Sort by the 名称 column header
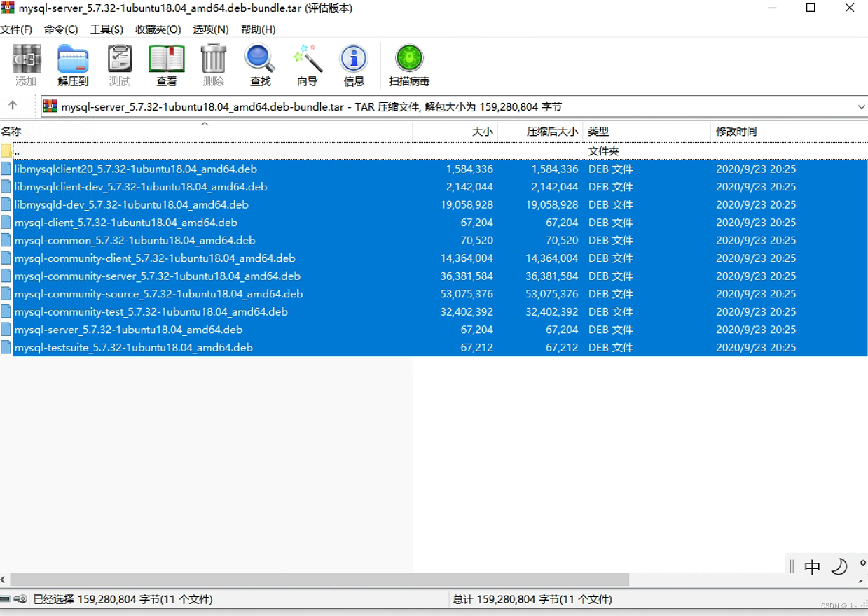 coord(206,132)
